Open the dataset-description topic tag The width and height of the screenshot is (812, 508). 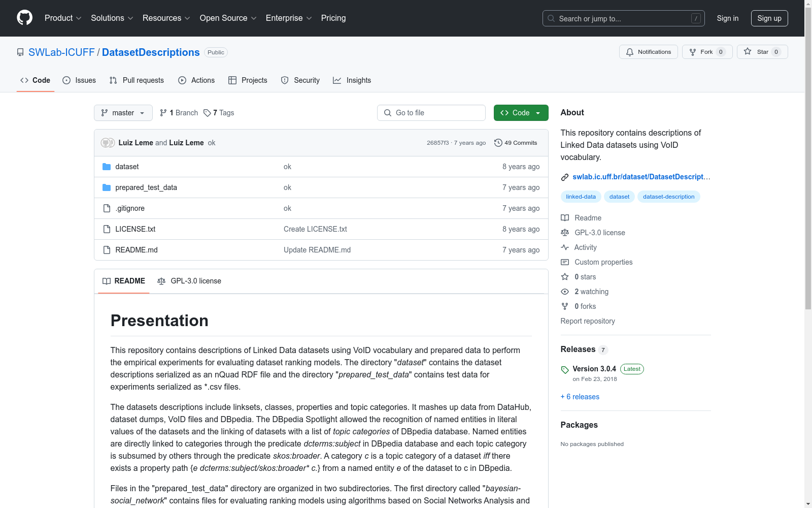point(669,197)
